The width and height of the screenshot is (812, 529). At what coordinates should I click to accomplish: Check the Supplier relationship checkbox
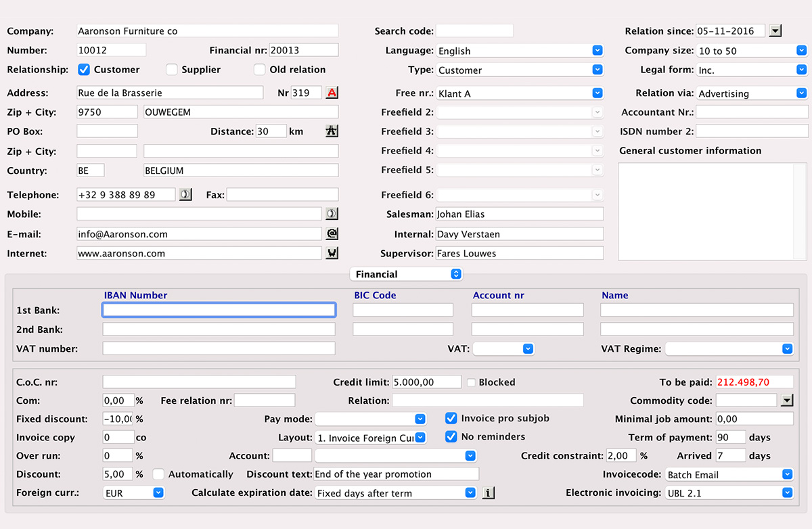tap(172, 70)
